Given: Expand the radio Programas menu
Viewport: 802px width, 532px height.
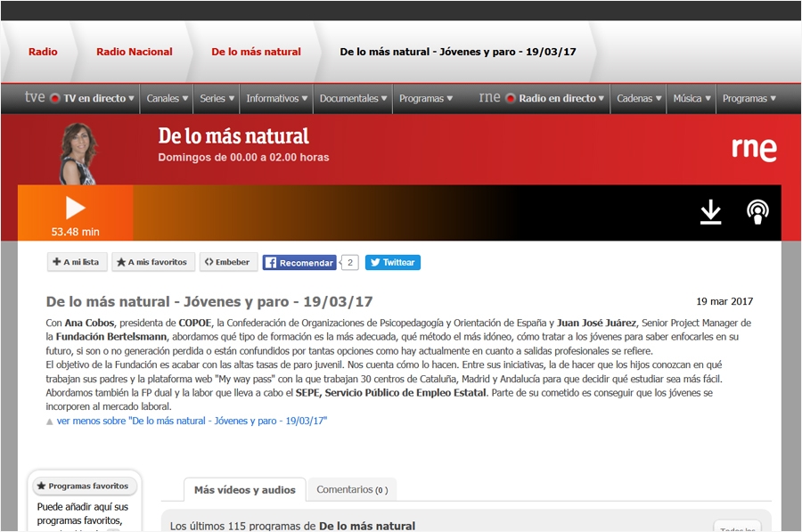Looking at the screenshot, I should pos(749,98).
